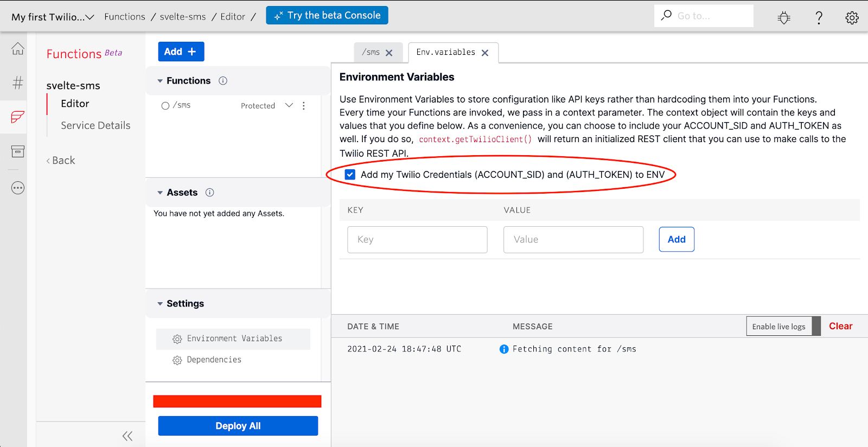Click the info icon in log message
Image resolution: width=868 pixels, height=447 pixels.
pos(504,349)
